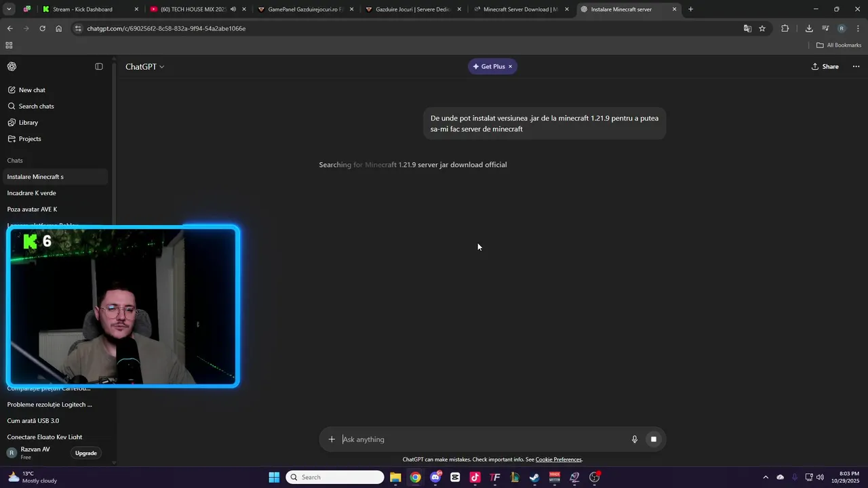Viewport: 868px width, 488px height.
Task: Show hidden system tray icons
Action: [766, 477]
